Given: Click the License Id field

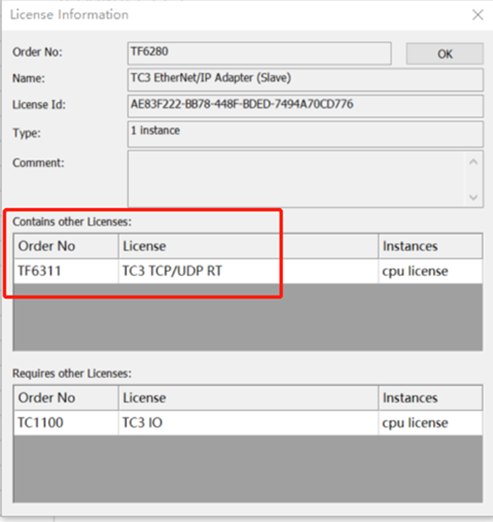Looking at the screenshot, I should tap(305, 106).
